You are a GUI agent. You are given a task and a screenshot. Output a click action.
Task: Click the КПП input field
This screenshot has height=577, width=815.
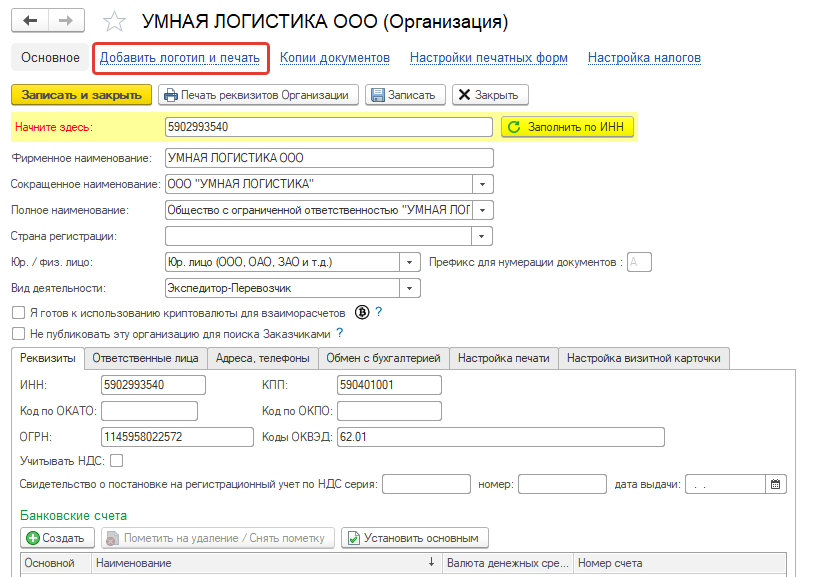click(389, 385)
